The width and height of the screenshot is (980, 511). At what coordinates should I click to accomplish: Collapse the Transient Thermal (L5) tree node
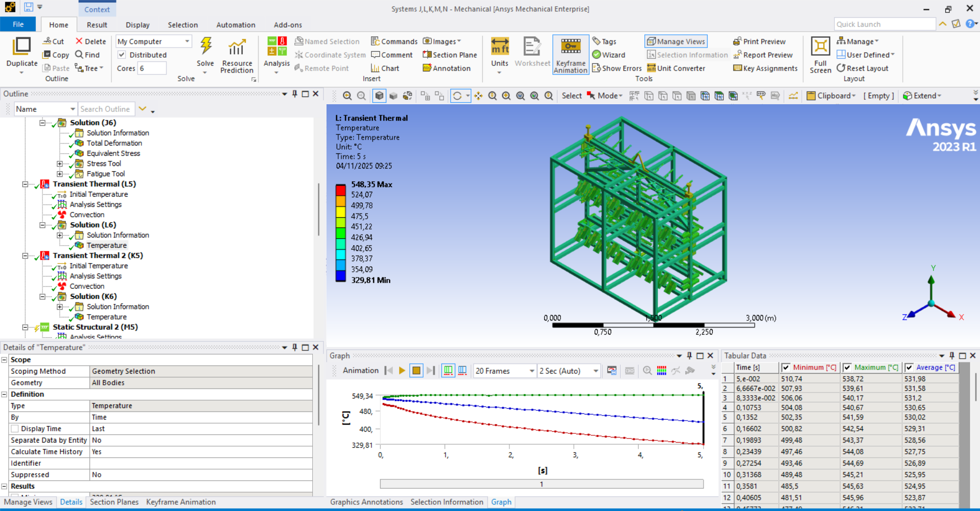(25, 184)
